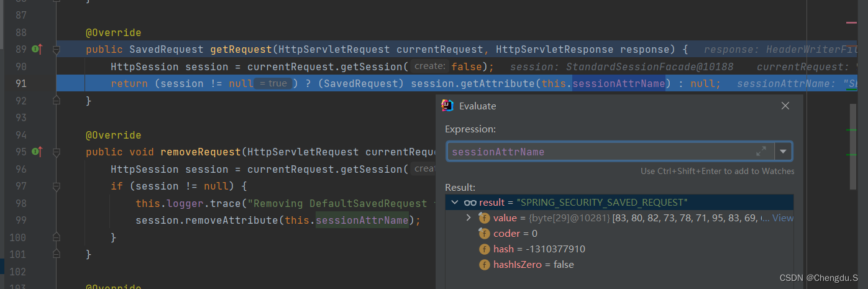The width and height of the screenshot is (868, 289).
Task: Select the result = "SPRING_SECURITY_SAVED_REQUEST" row
Action: click(x=619, y=203)
